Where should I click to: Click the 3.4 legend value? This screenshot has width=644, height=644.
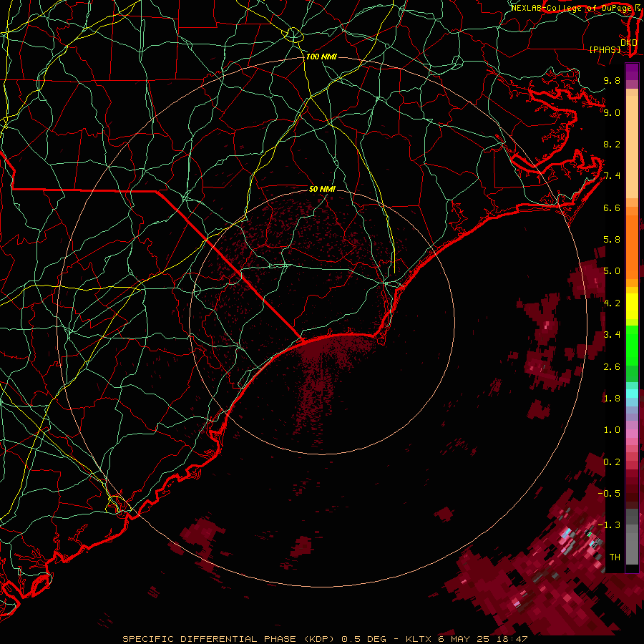point(612,335)
